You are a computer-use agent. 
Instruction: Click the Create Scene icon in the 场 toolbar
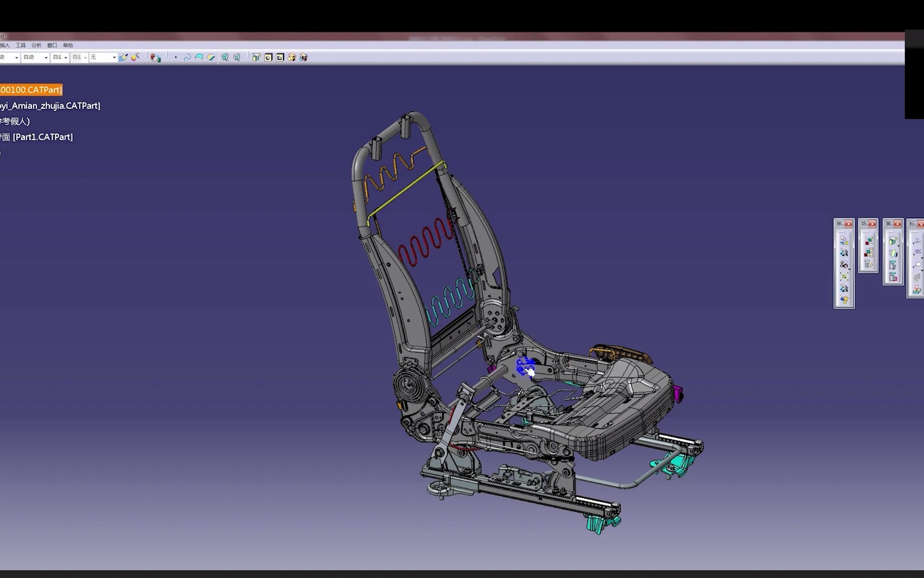coord(868,241)
